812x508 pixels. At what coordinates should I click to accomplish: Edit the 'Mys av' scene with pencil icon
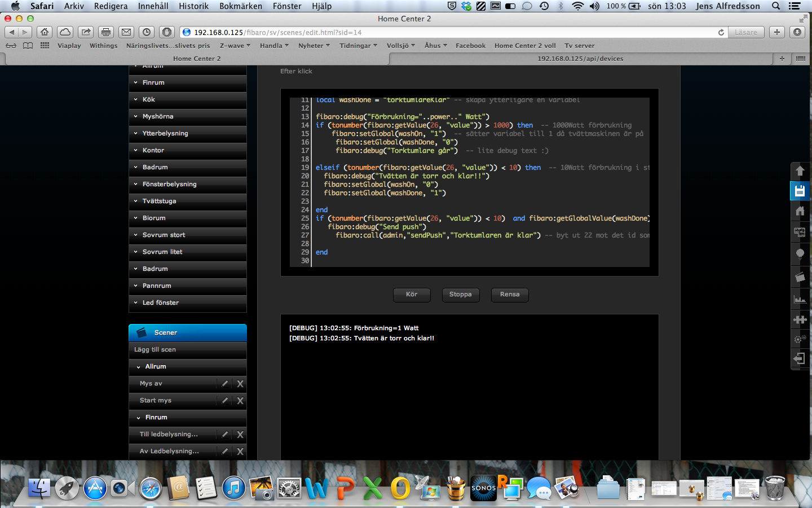(225, 384)
